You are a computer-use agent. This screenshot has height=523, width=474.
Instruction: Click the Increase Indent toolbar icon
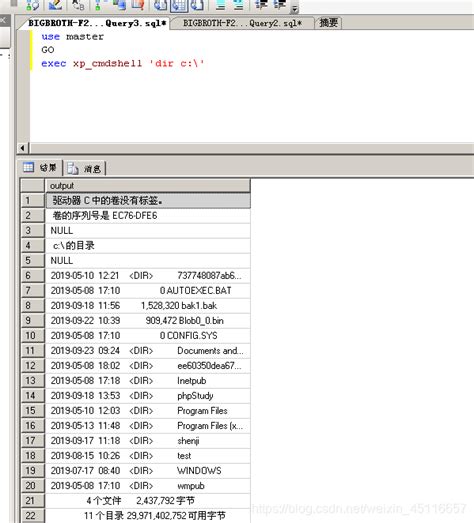pos(280,4)
